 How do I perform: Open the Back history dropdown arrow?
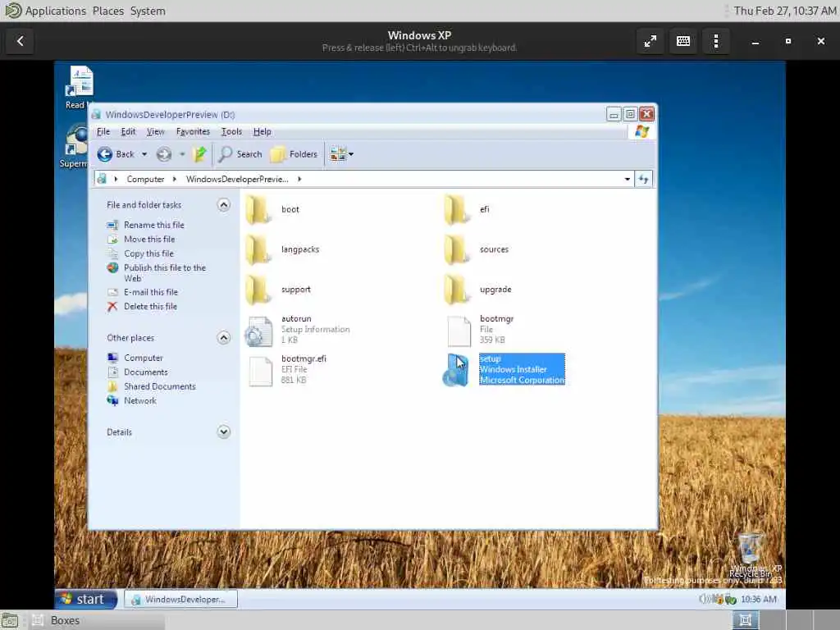click(x=144, y=154)
